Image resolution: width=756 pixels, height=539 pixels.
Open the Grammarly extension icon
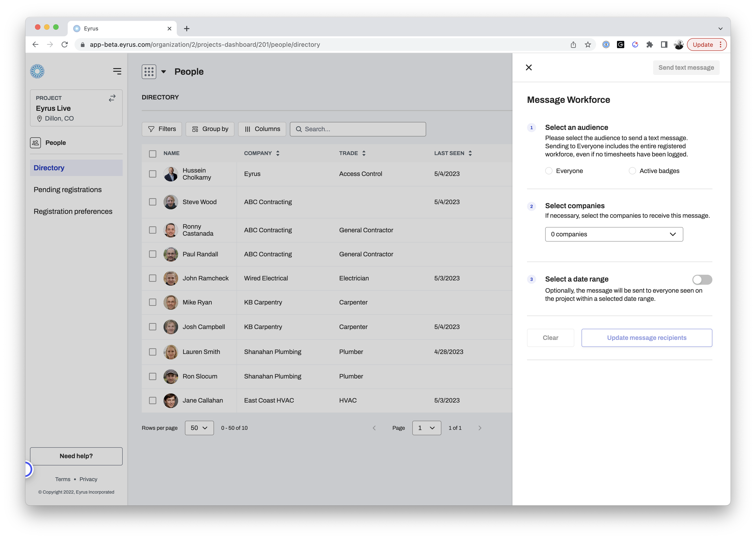click(x=620, y=45)
